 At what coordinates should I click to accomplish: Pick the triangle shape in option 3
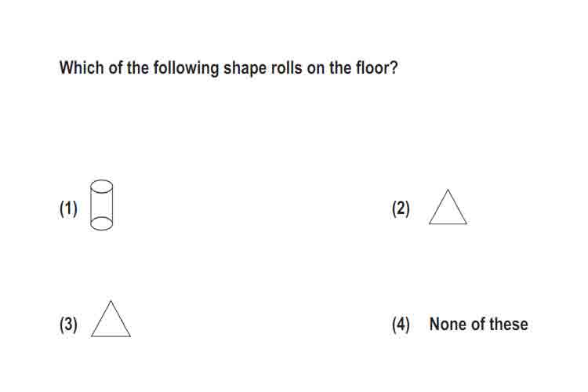[111, 319]
